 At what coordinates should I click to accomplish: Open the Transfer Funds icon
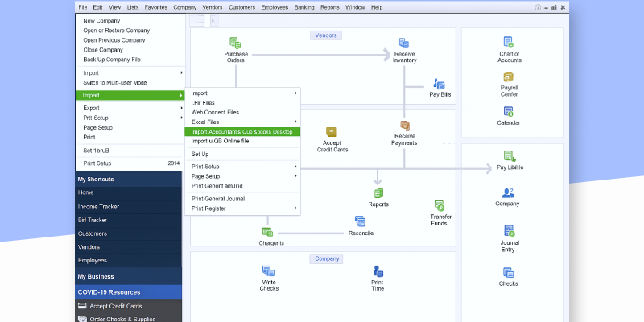point(439,205)
